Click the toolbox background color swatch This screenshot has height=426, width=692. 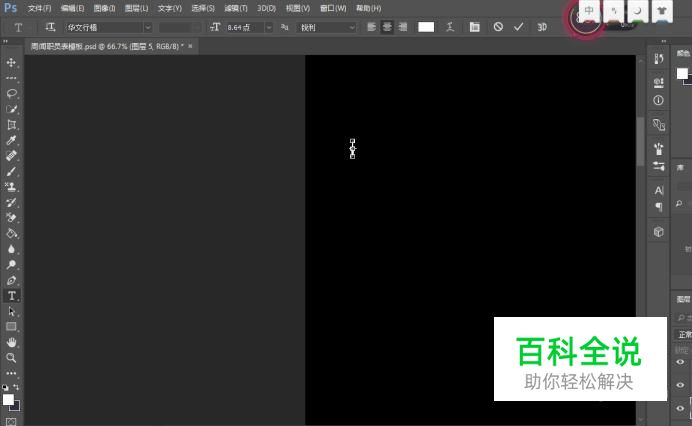tap(16, 407)
